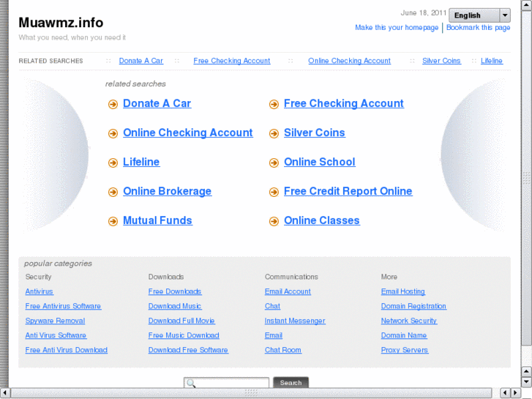
Task: Open the large Donate A Car link
Action: pyautogui.click(x=157, y=103)
